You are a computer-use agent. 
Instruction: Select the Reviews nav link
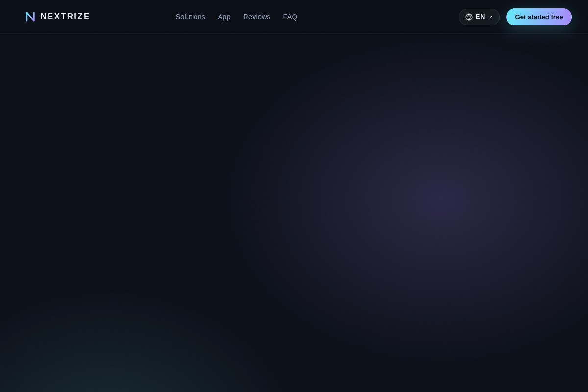tap(257, 17)
